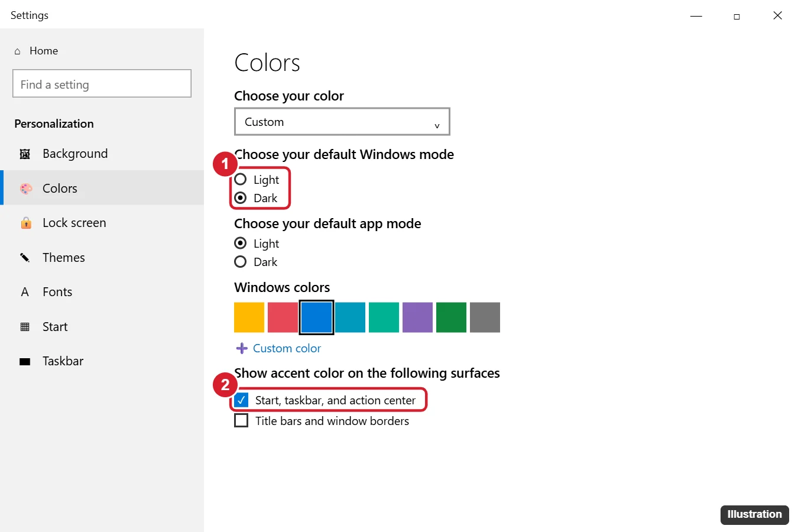Viewport: 798px width, 532px height.
Task: Click the Home house icon
Action: click(17, 51)
